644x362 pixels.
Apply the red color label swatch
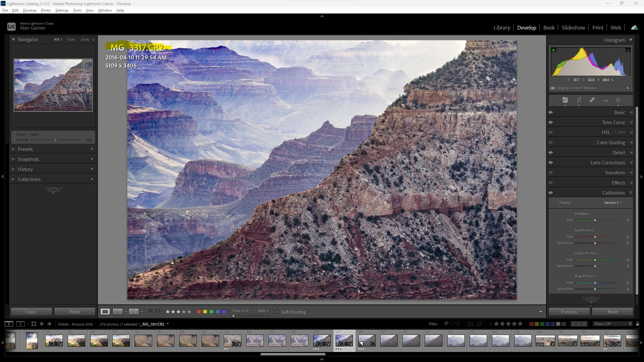pos(199,312)
